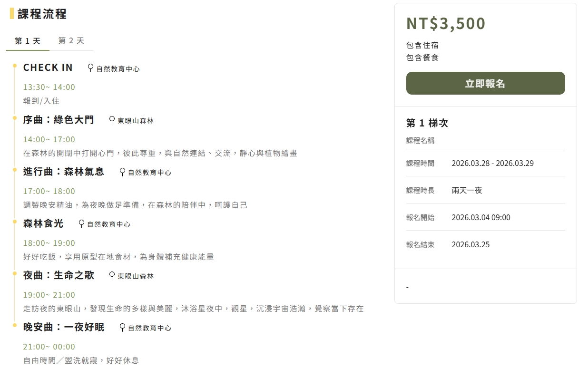This screenshot has width=588, height=368.
Task: Select the 第 1 天 tab
Action: tap(28, 41)
